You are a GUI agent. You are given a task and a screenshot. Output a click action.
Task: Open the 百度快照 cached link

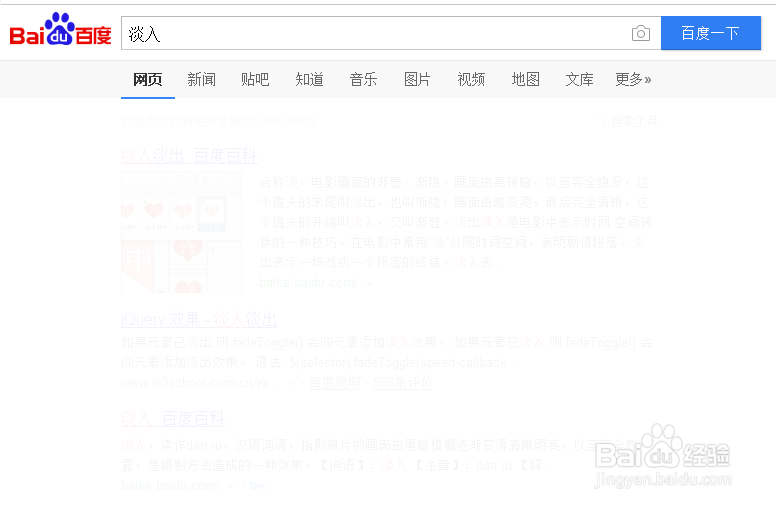tap(335, 383)
